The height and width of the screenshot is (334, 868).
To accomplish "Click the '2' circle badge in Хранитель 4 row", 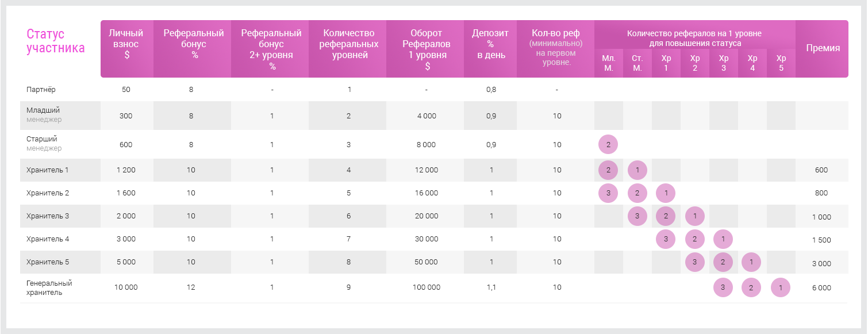I will click(695, 239).
